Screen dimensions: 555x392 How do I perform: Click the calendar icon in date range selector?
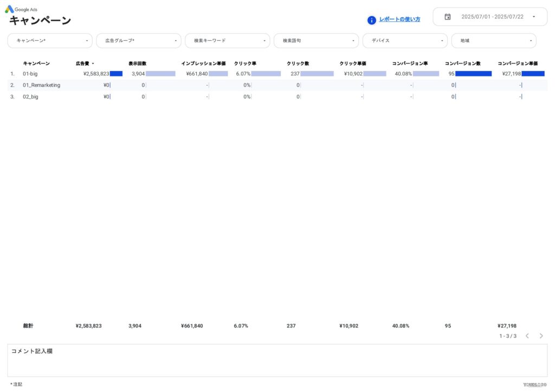point(447,16)
